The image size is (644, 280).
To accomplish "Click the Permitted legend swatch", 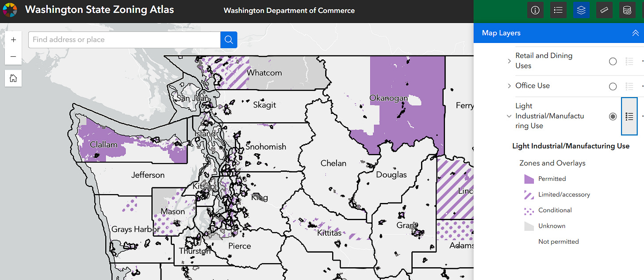I will click(529, 179).
